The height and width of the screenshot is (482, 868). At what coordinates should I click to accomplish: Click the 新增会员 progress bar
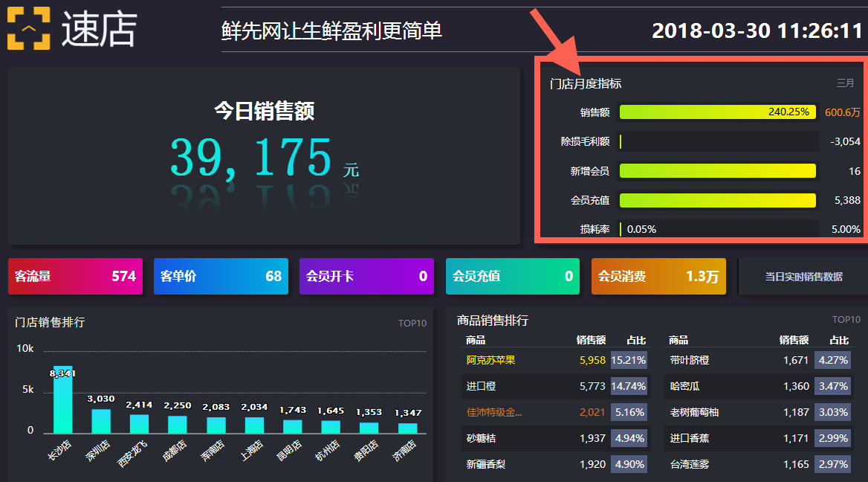(x=718, y=171)
